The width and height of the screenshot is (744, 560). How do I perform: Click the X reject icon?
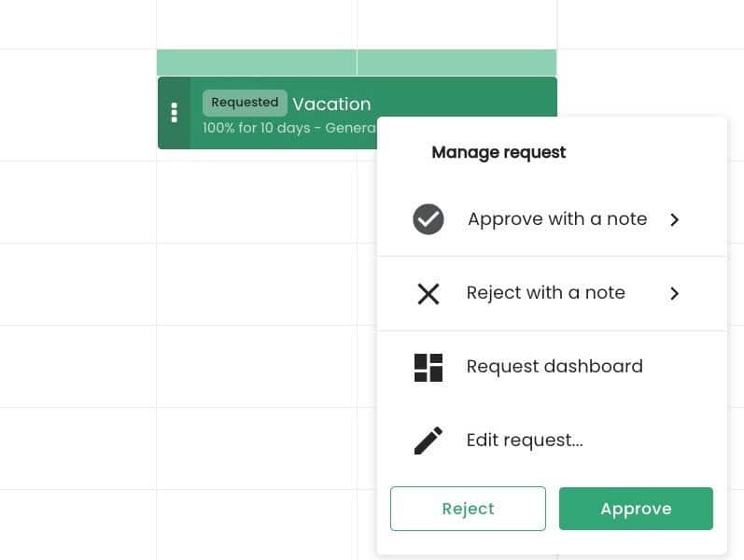428,294
